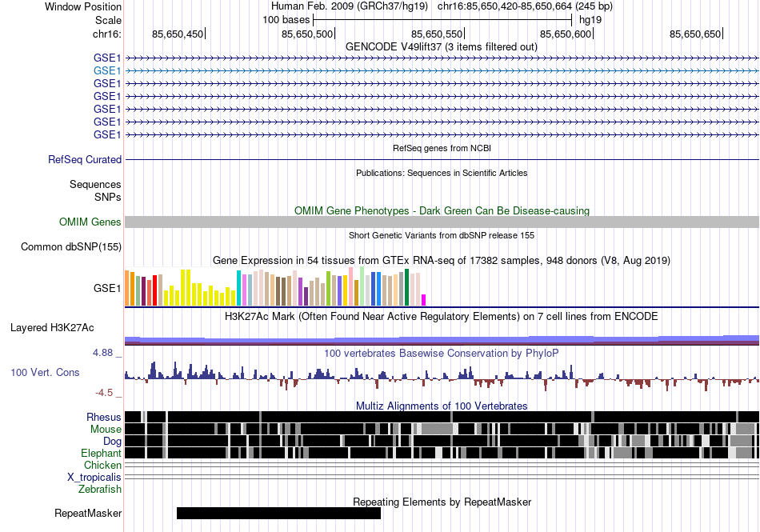Click the chr16: ruler label
The image size is (760, 532).
[106, 34]
